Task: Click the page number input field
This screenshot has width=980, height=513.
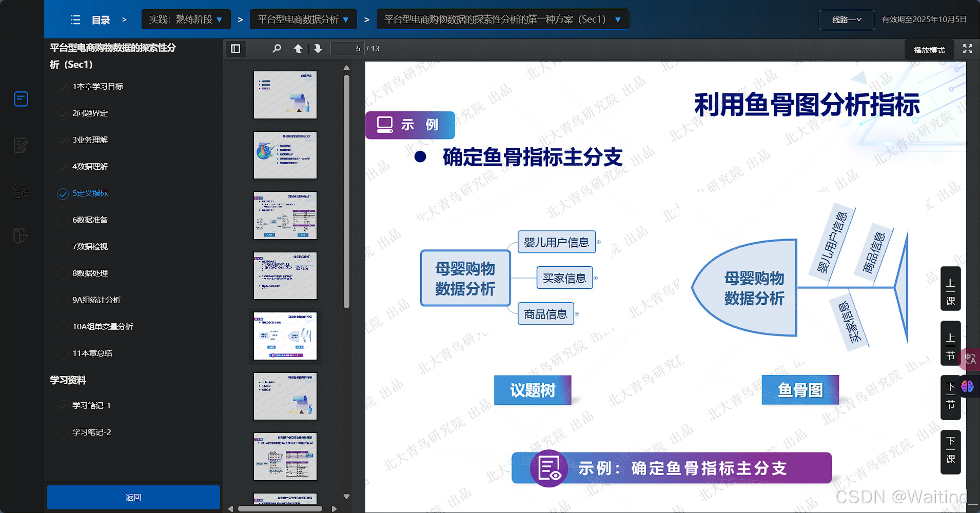Action: point(347,49)
